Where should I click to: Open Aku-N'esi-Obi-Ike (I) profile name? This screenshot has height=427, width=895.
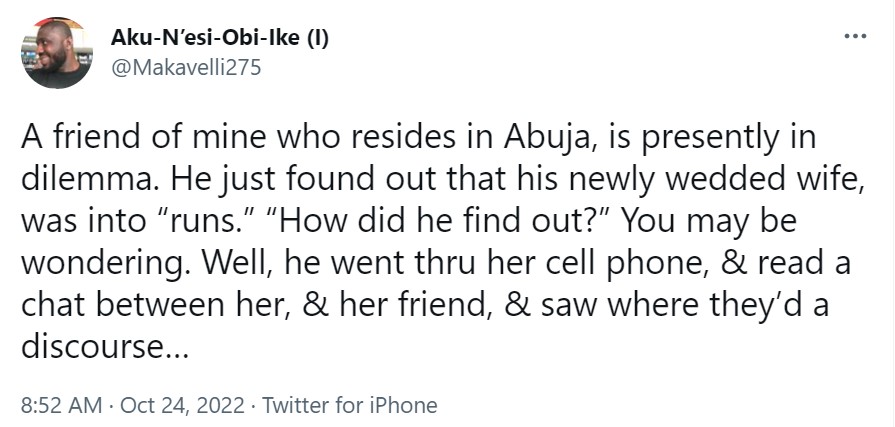coord(223,39)
